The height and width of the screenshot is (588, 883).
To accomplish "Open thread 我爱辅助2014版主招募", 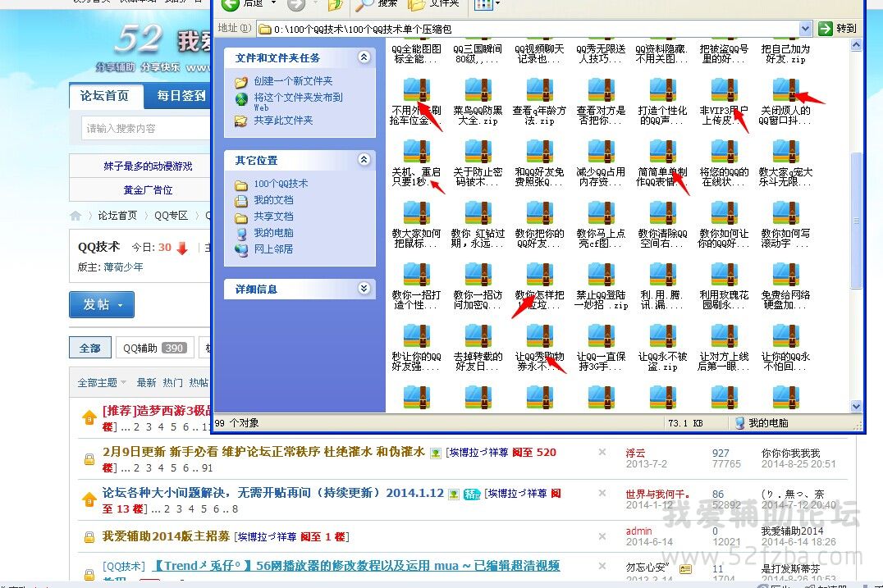I will (x=166, y=536).
